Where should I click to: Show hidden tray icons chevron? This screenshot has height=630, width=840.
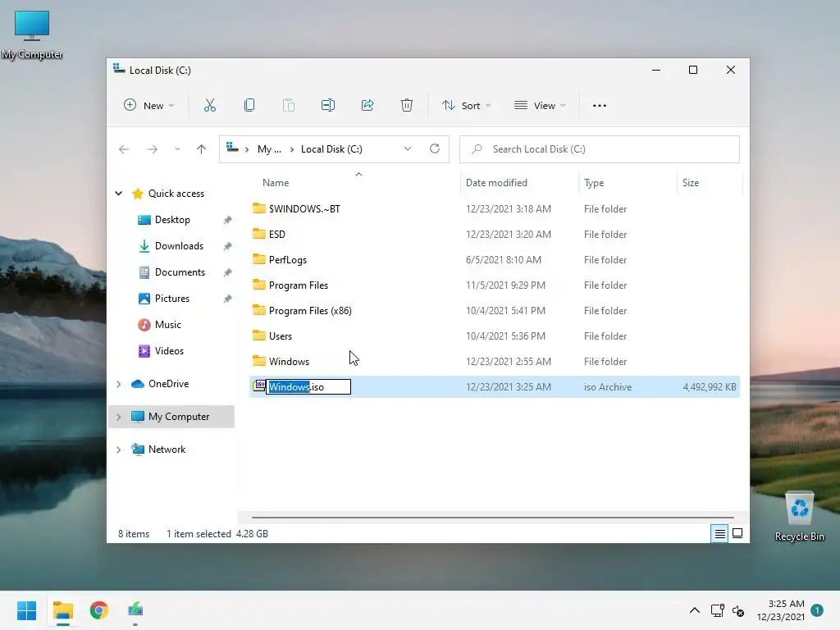click(694, 610)
